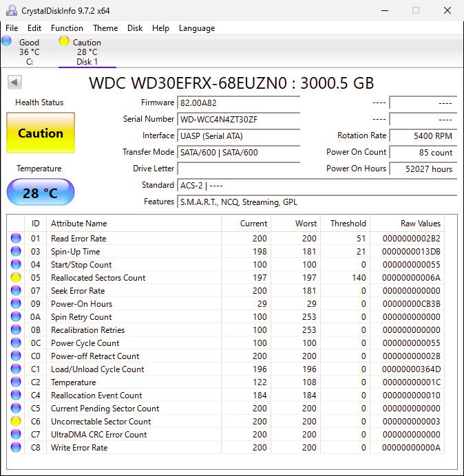Open the File menu

click(12, 28)
